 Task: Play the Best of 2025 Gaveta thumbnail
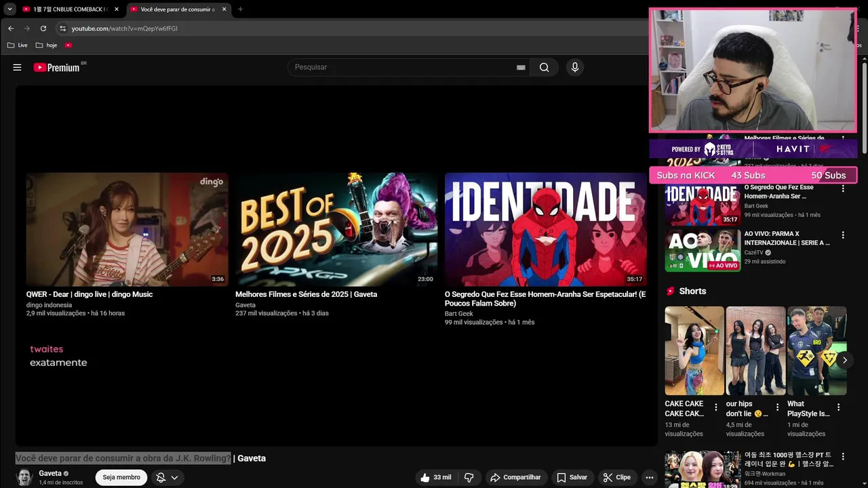pos(336,229)
